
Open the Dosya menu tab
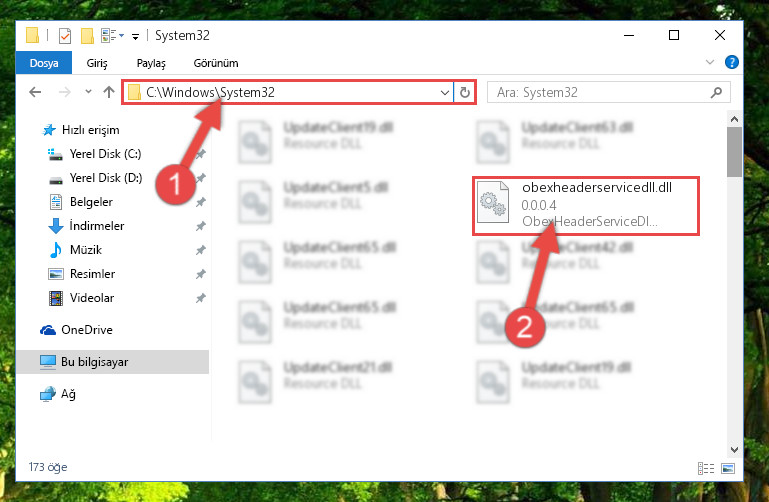tap(44, 63)
